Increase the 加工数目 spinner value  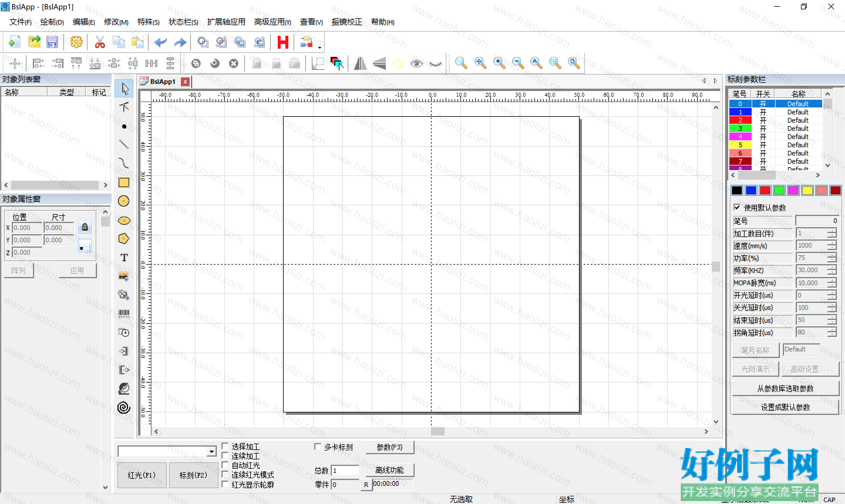click(x=832, y=230)
